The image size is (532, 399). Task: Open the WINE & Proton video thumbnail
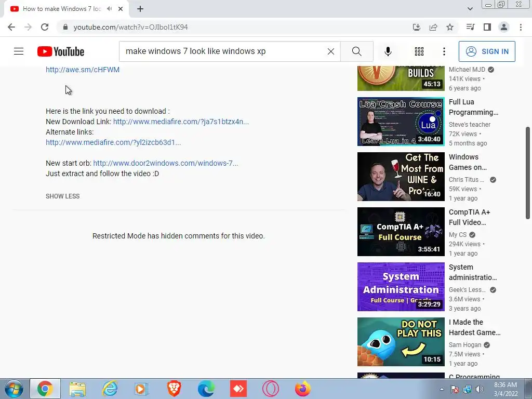tap(401, 177)
